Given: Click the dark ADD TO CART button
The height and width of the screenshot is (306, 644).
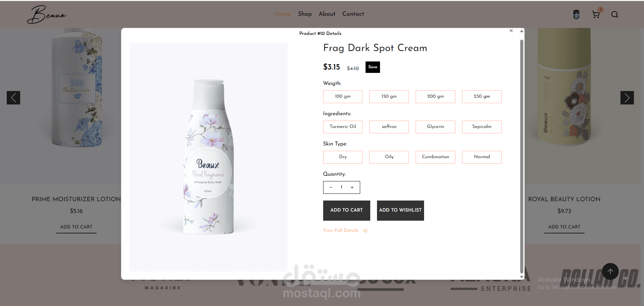Looking at the screenshot, I should click(347, 210).
